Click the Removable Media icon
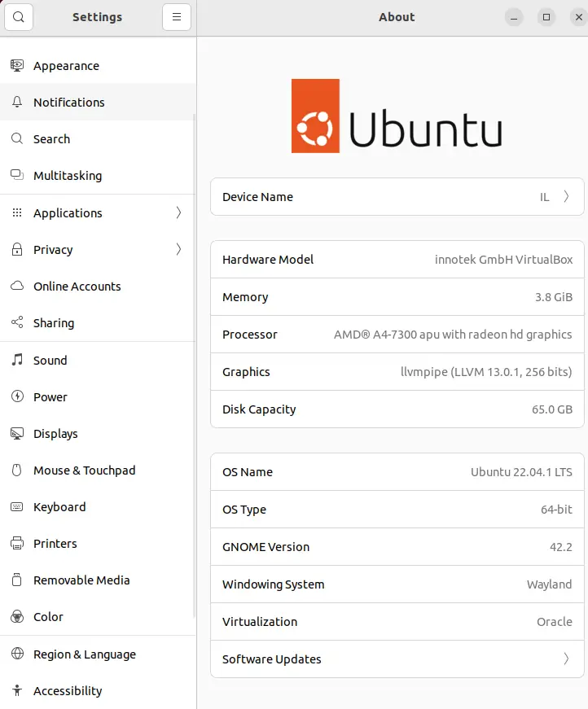Viewport: 588px width, 709px height. (x=17, y=580)
